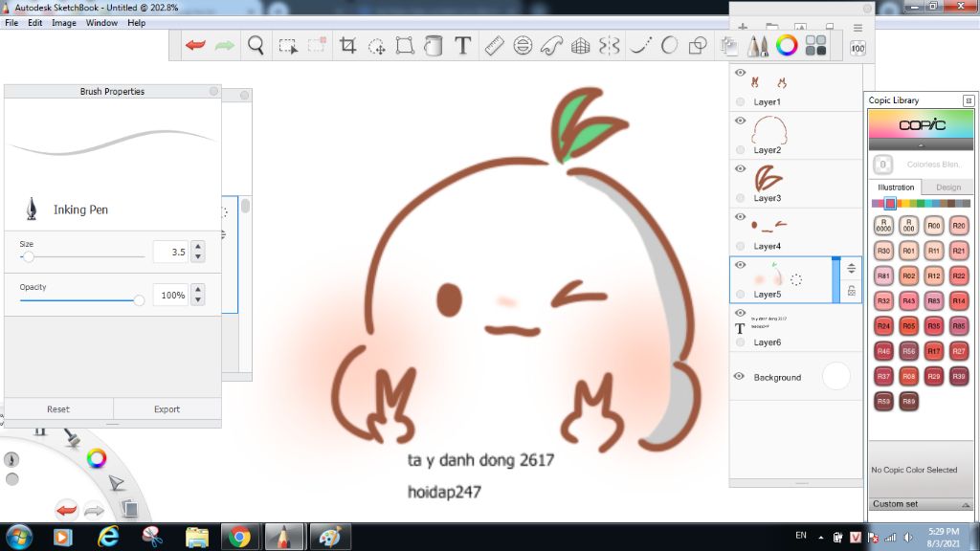Click the Background layer color circle
980x551 pixels.
coord(836,377)
